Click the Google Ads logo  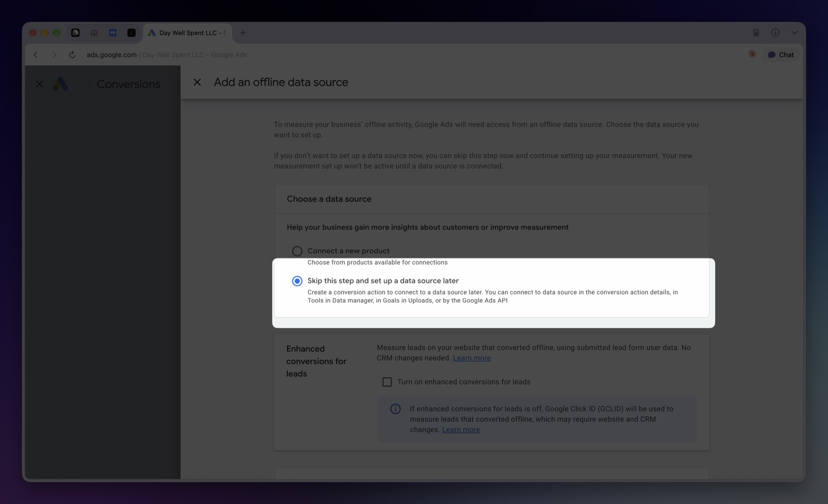[x=60, y=84]
